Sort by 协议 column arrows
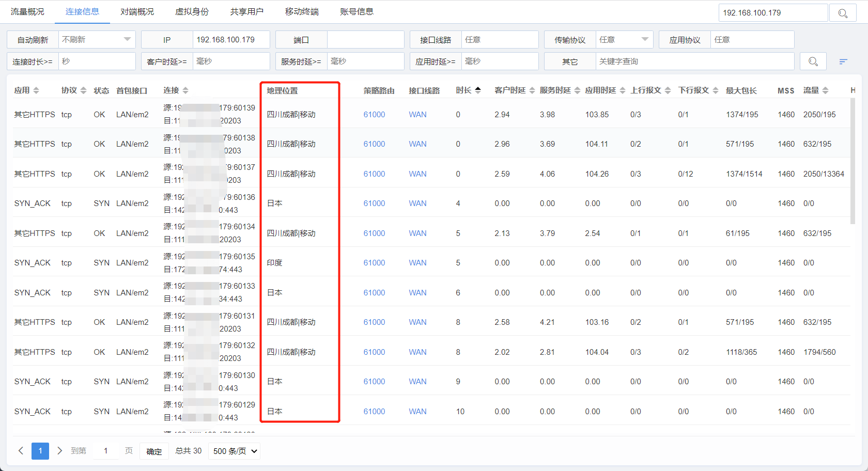 coord(84,90)
